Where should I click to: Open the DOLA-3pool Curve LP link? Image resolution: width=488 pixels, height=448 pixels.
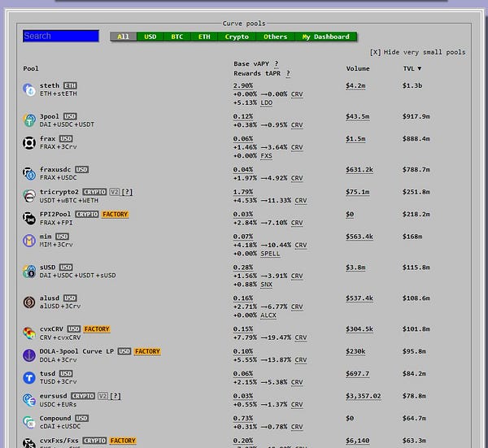(x=76, y=351)
